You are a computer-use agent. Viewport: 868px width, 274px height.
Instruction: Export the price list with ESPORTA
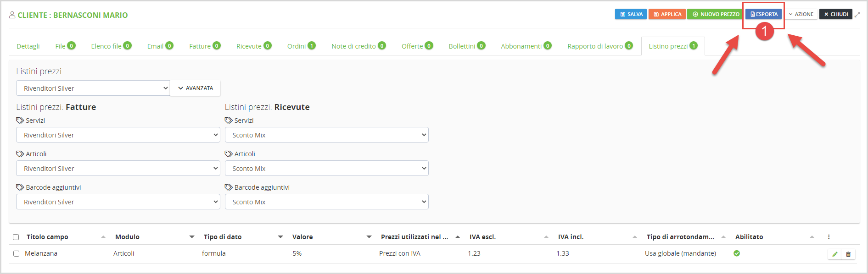pos(763,14)
